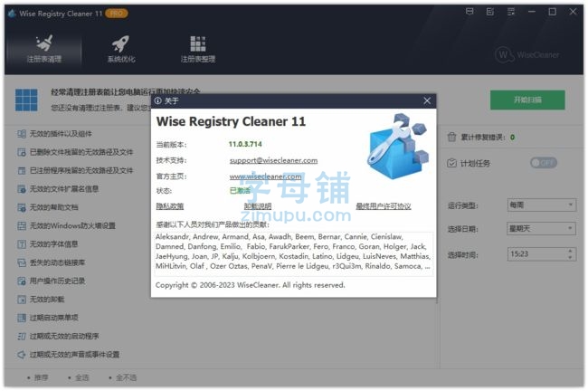Click the trash icon beside 累计修复错误

pos(452,137)
